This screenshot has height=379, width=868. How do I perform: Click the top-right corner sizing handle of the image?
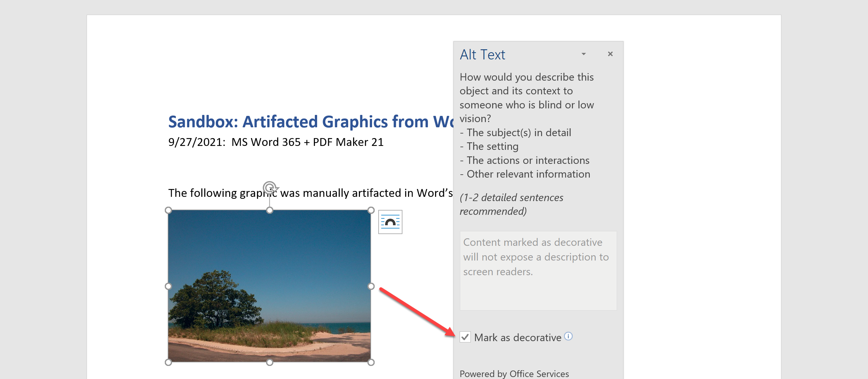point(371,210)
